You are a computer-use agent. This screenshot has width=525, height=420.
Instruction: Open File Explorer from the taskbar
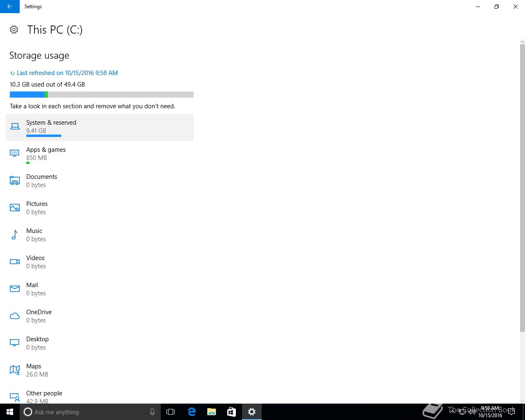212,412
